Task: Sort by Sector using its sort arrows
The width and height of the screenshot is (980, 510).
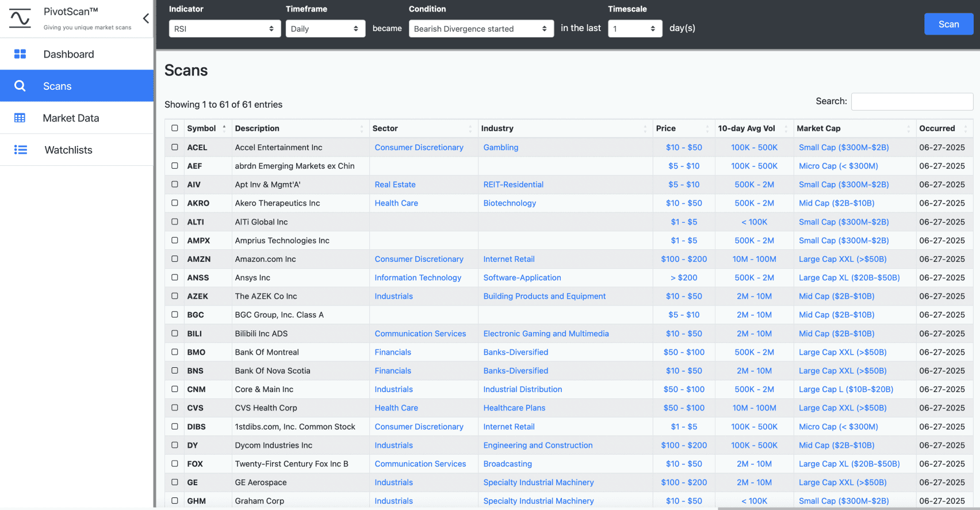Action: coord(470,128)
